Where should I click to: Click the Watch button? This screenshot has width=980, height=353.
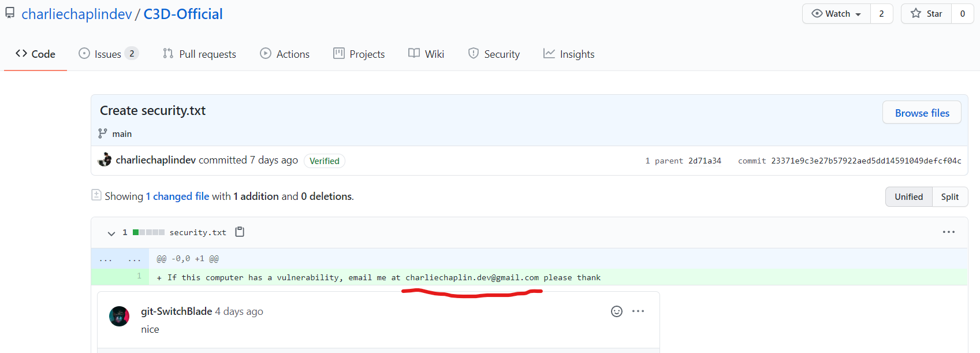[836, 14]
